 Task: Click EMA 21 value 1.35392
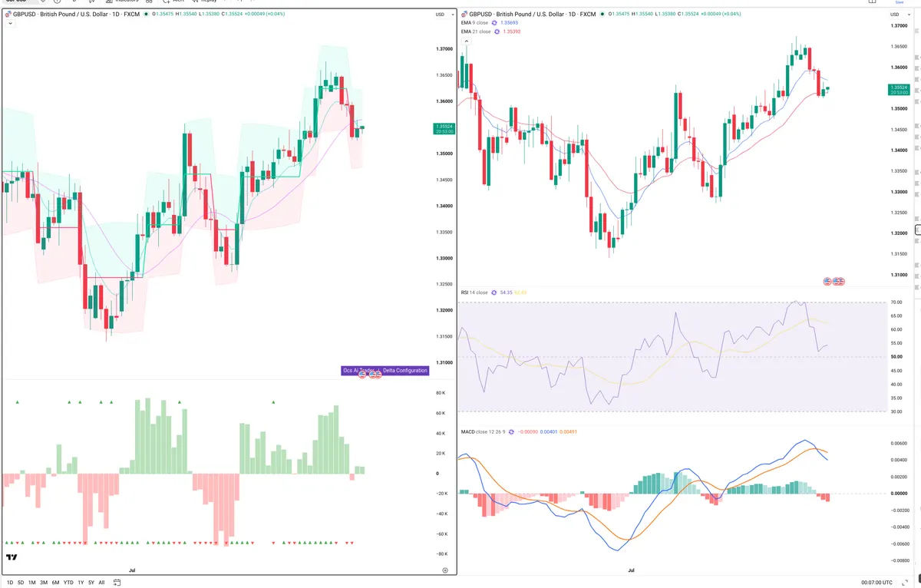coord(513,32)
